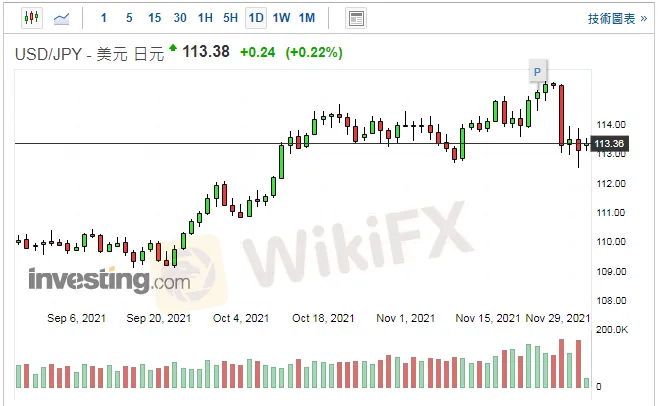Click the large red candle near Nov 29

(x=562, y=116)
